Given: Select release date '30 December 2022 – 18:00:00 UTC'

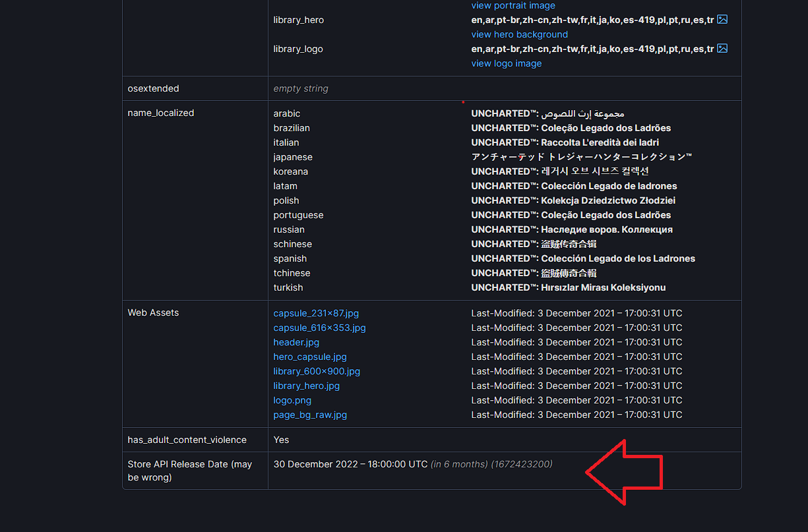Looking at the screenshot, I should tap(350, 464).
